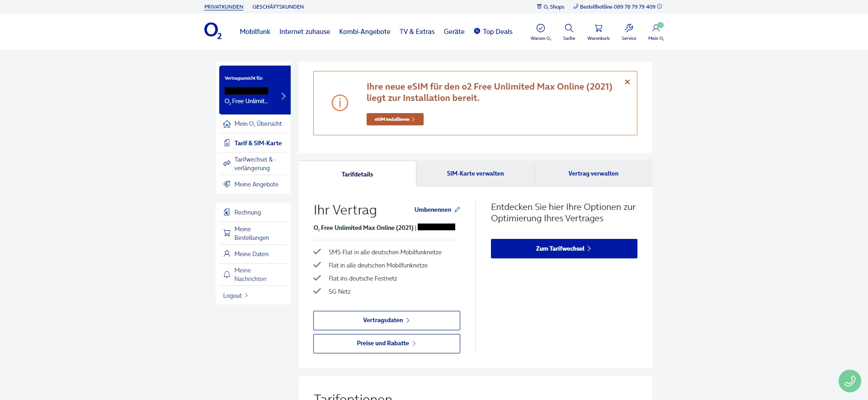Click the info icon in eSIM notice
The height and width of the screenshot is (400, 868).
point(340,103)
